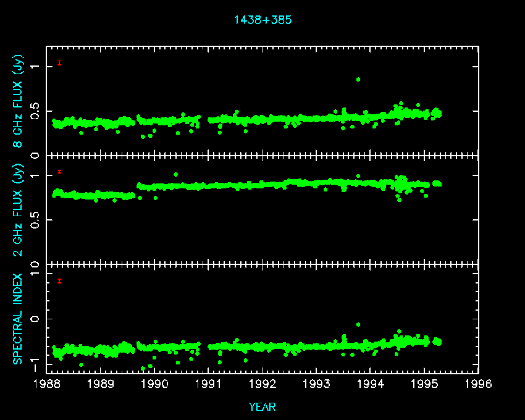Click the 1996 year tick label
This screenshot has width=525, height=420.
pyautogui.click(x=479, y=384)
